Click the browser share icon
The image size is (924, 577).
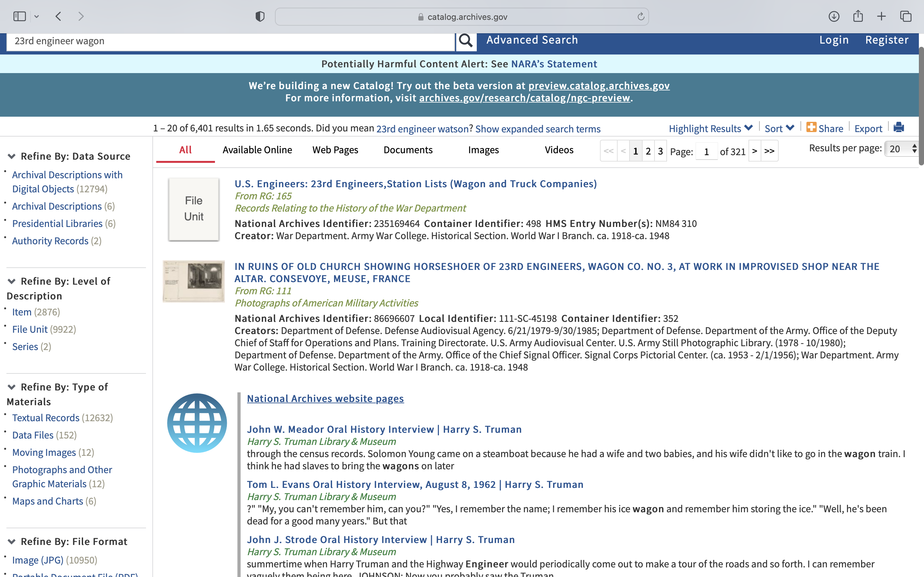[x=858, y=16]
